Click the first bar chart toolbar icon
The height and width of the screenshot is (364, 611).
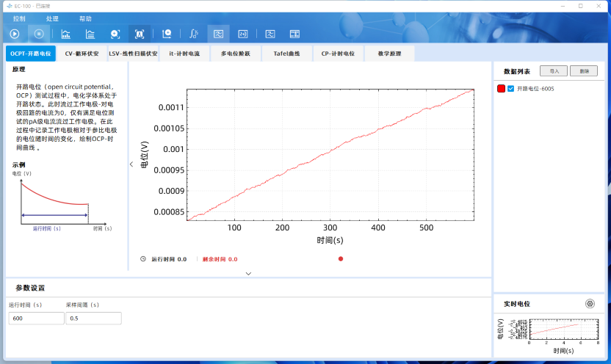coord(65,34)
